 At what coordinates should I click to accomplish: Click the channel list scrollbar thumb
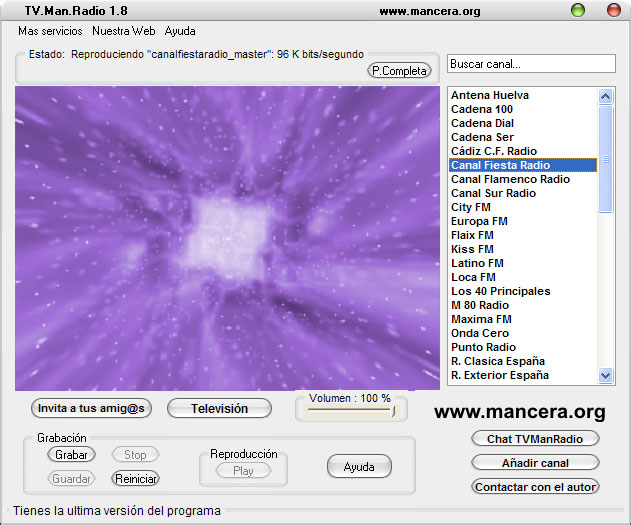(x=605, y=159)
